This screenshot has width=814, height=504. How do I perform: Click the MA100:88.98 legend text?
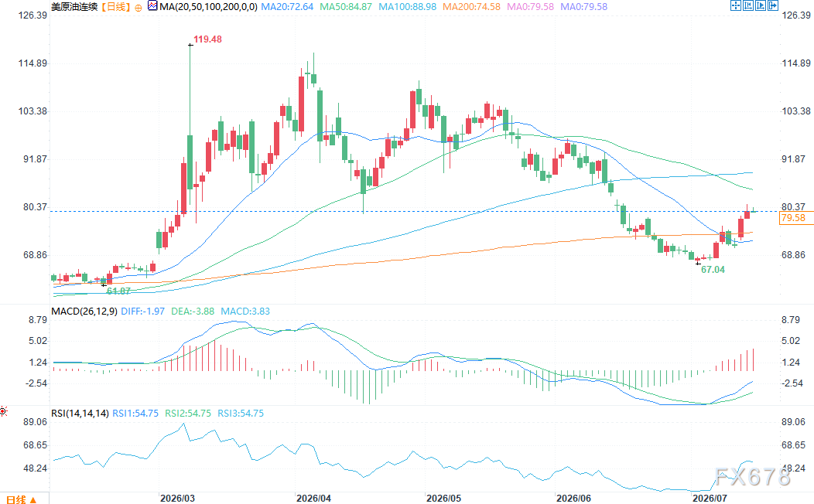(408, 7)
